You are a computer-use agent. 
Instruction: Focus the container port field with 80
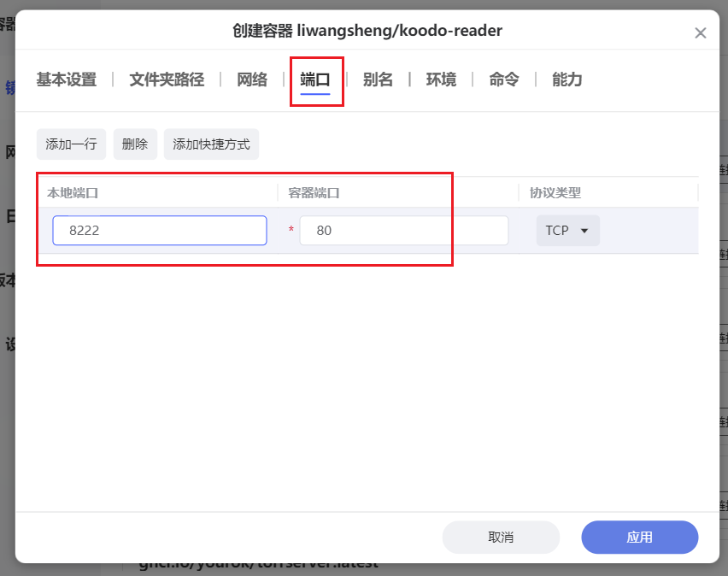[x=404, y=231]
